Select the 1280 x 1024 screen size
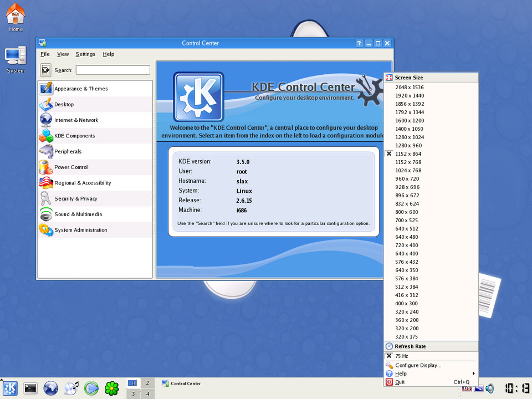This screenshot has width=532, height=399. tap(431, 137)
